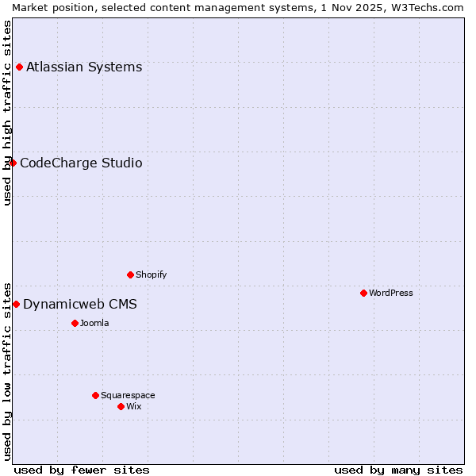
Task: Click the 'used by high traffic sites' axis label
Action: pyautogui.click(x=7, y=113)
